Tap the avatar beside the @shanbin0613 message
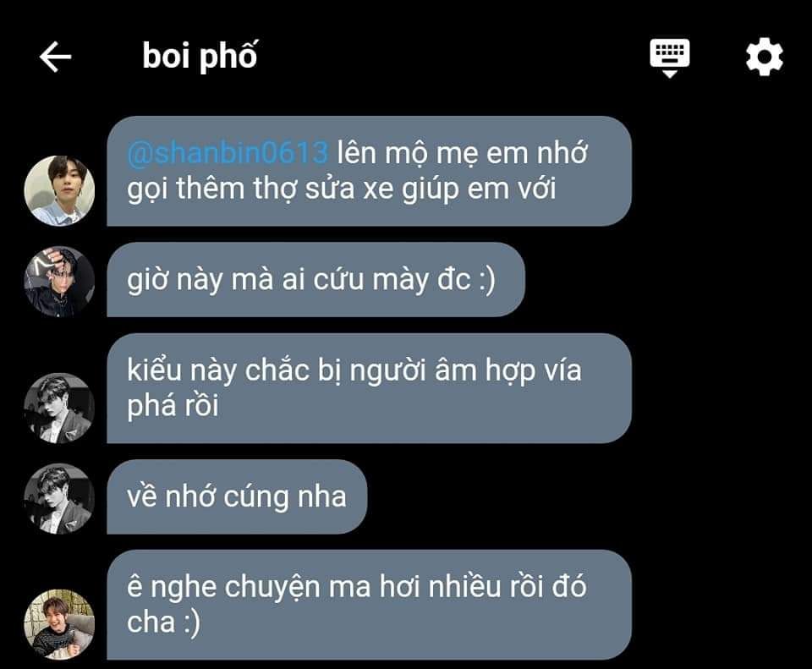812x669 pixels. coord(59,191)
